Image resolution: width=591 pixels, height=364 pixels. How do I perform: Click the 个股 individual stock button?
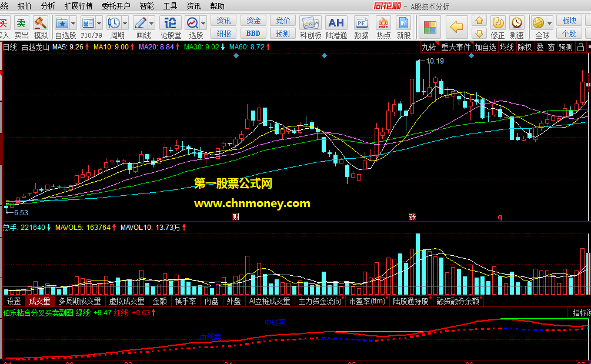point(569,34)
